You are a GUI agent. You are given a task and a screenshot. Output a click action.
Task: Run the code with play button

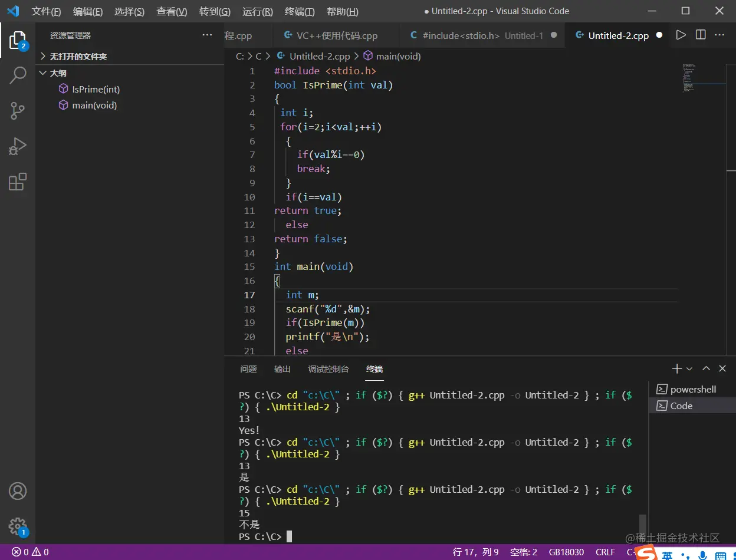681,35
